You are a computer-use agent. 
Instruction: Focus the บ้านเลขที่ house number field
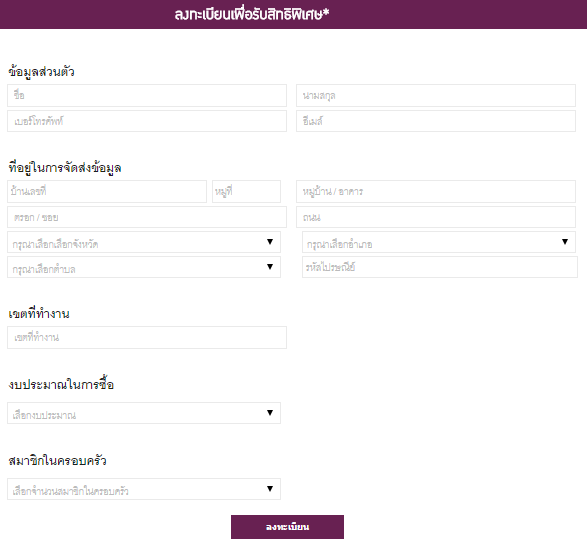coord(107,192)
